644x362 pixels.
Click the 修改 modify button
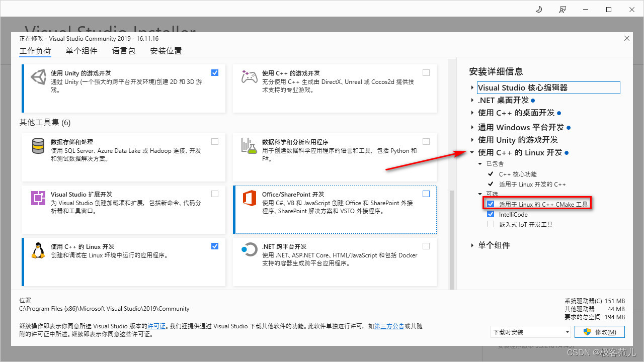[x=600, y=332]
